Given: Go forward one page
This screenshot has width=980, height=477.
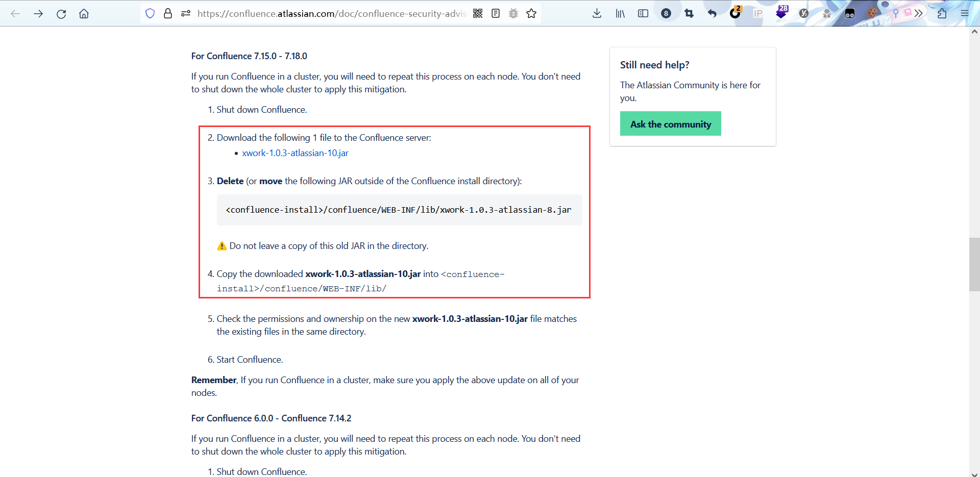Looking at the screenshot, I should [38, 14].
